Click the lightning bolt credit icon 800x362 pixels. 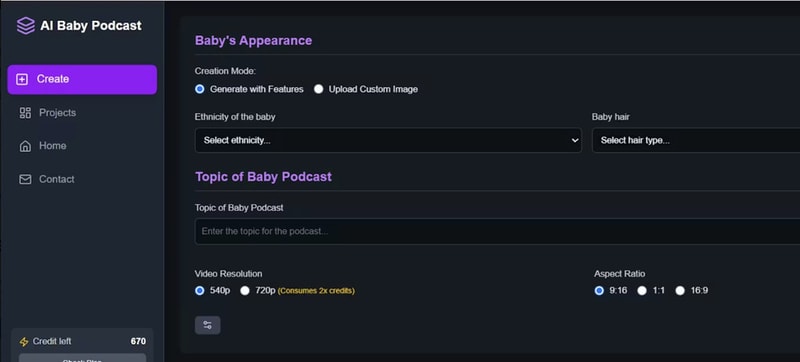tap(23, 342)
